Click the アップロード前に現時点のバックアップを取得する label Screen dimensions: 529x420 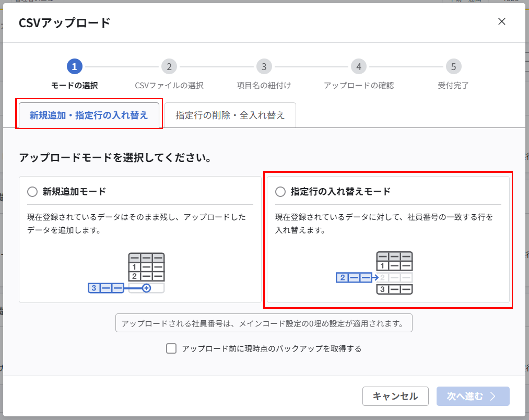tap(272, 349)
